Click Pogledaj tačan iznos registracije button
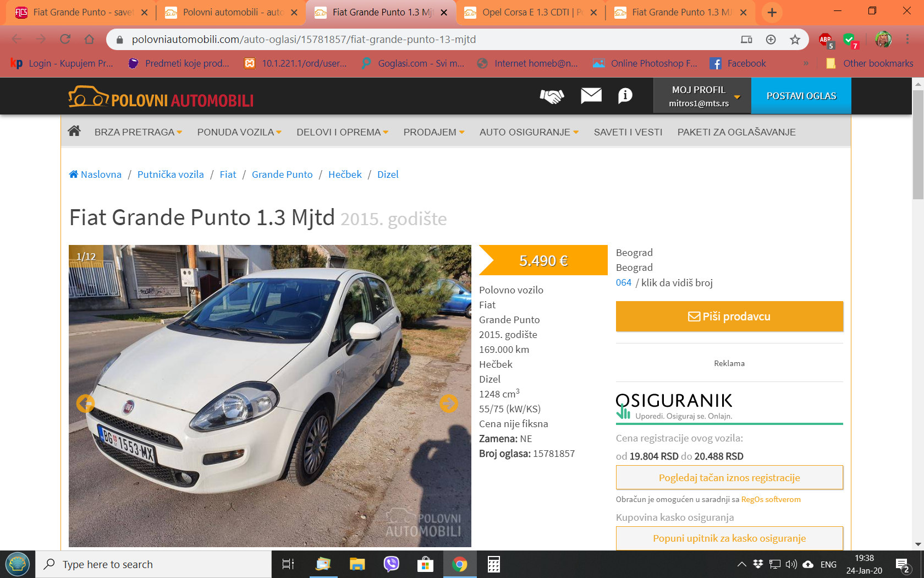Screen dimensions: 924x578 (729, 477)
